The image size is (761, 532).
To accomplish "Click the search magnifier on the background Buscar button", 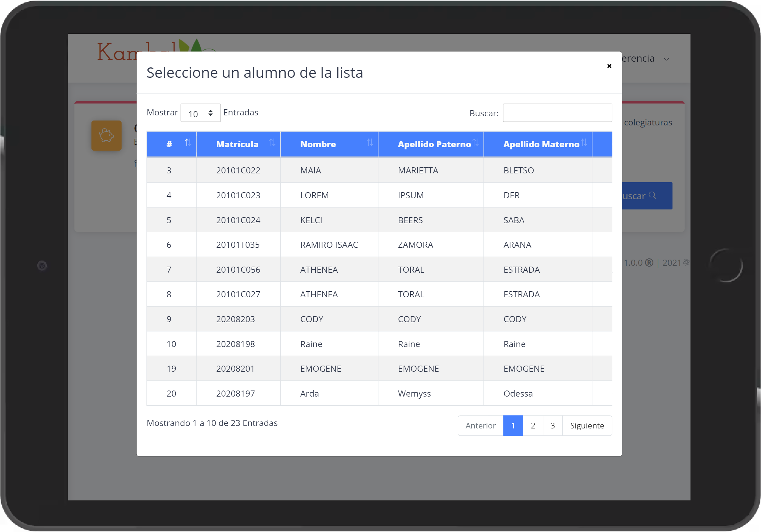I will [x=652, y=196].
